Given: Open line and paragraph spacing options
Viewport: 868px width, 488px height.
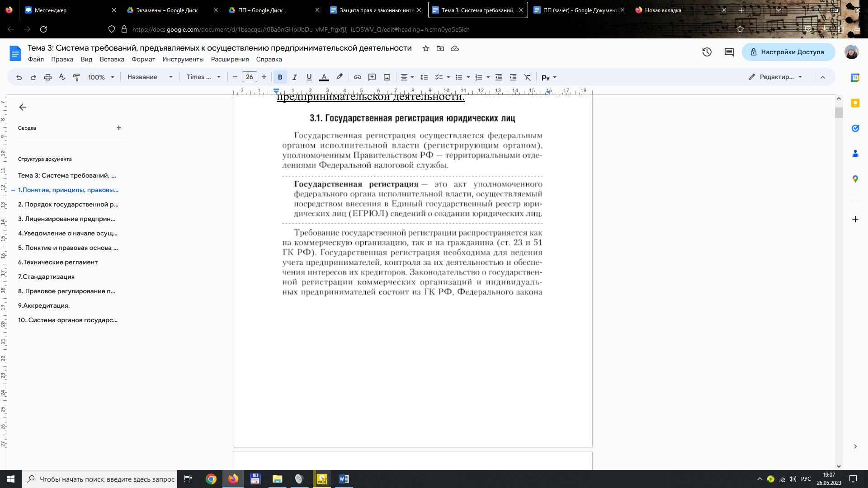Looking at the screenshot, I should (424, 77).
